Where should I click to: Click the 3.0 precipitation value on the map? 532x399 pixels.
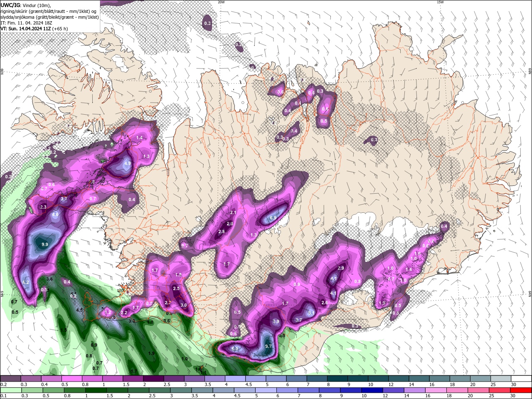click(184, 305)
